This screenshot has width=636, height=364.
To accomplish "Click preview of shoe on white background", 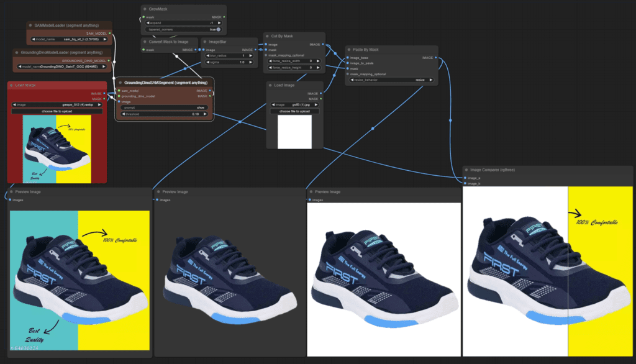I will 384,280.
